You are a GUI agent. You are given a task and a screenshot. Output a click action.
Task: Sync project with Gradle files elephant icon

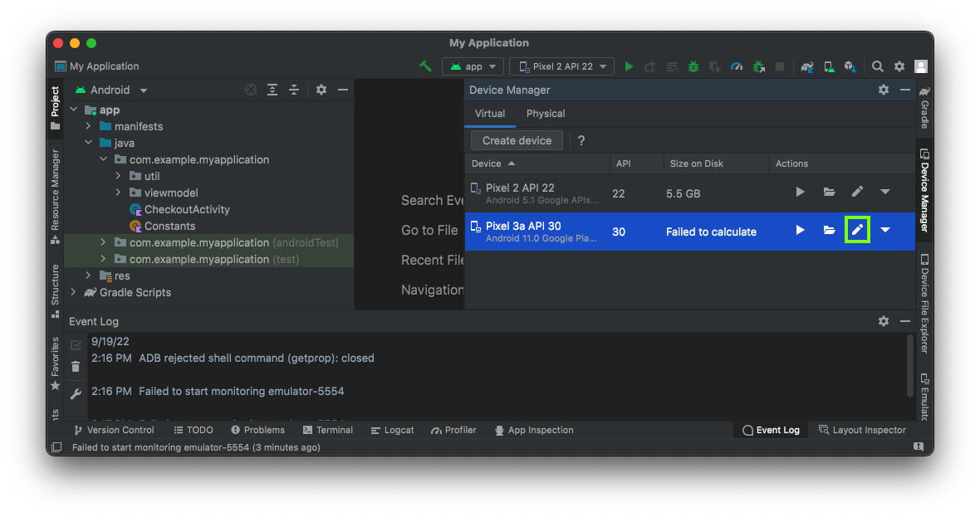click(x=806, y=66)
